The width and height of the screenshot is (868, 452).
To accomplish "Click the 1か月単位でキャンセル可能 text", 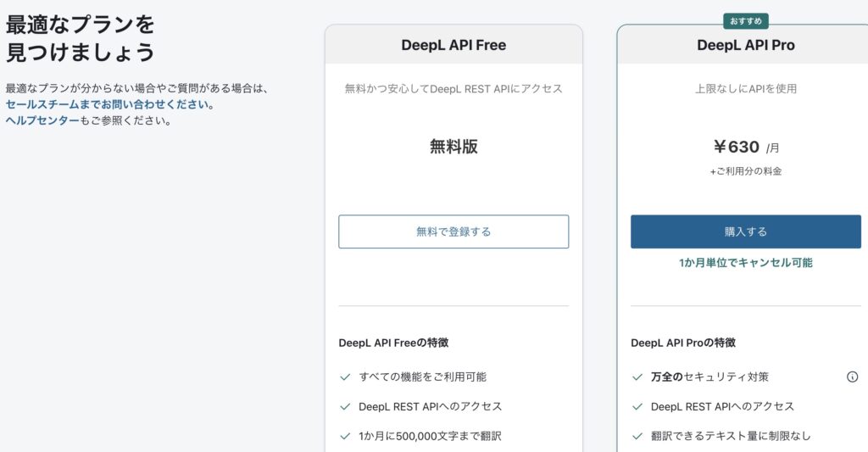I will click(746, 263).
